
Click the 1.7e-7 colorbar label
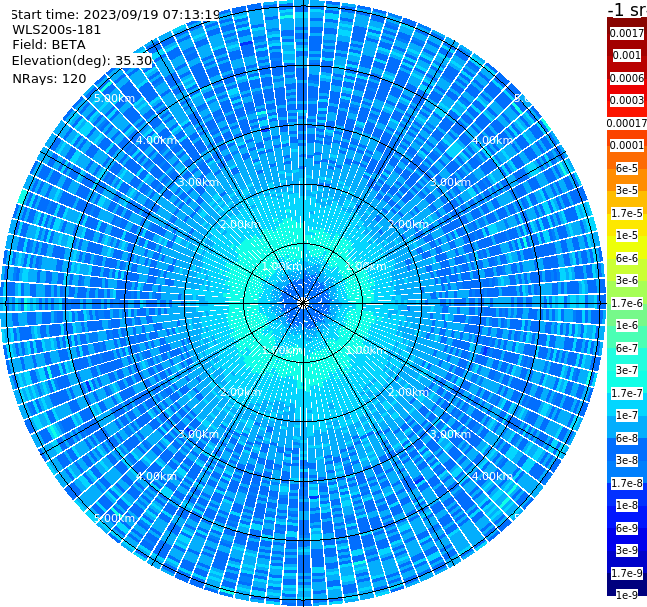click(x=627, y=393)
